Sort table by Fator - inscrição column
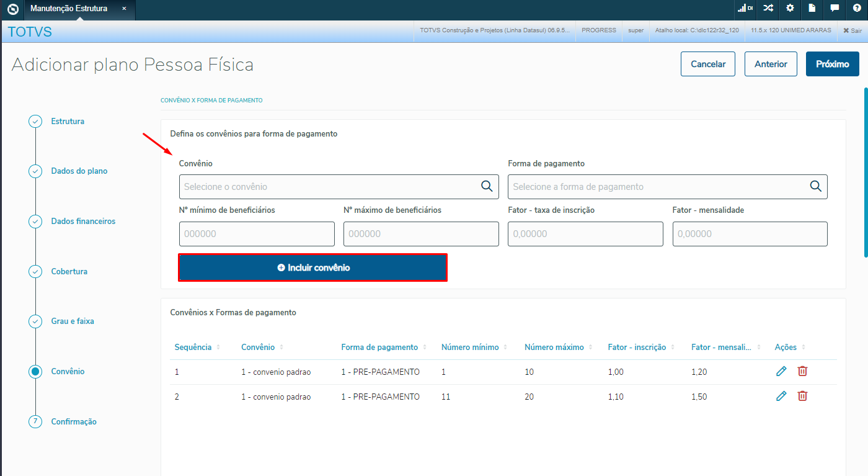This screenshot has width=868, height=476. coord(642,347)
